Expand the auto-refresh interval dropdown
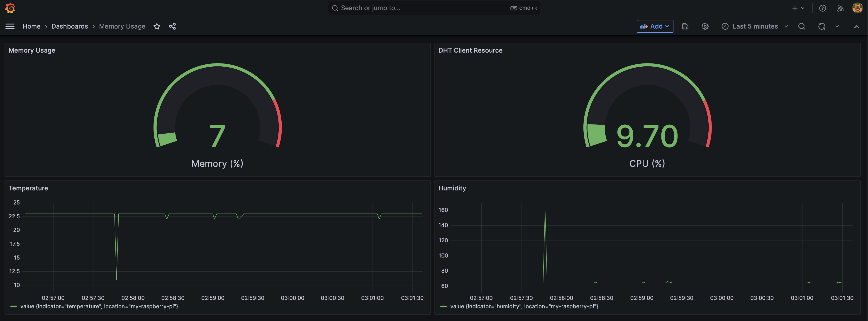The image size is (868, 321). click(837, 26)
